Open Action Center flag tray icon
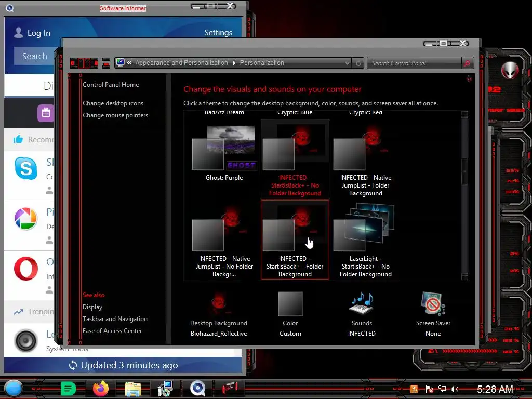Viewport: 532px width, 399px height. (429, 389)
